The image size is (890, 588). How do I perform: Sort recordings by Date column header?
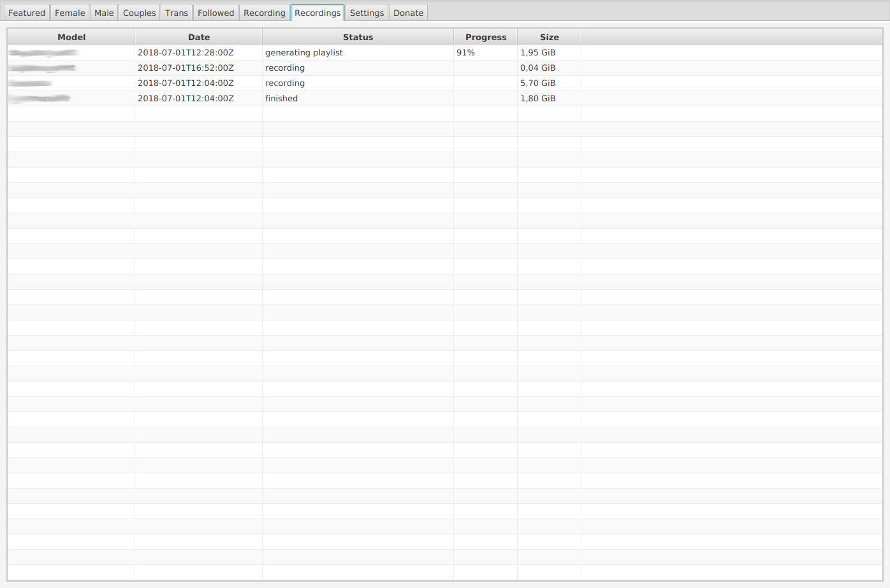(199, 37)
